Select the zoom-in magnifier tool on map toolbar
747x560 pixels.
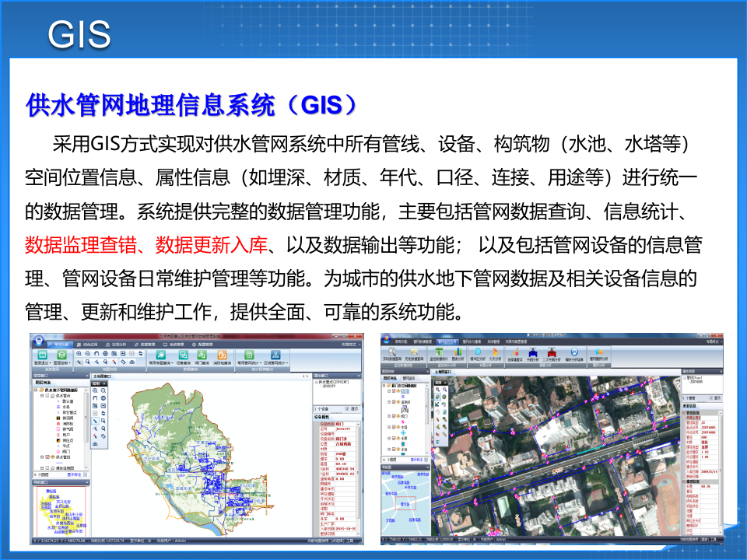pos(79,352)
